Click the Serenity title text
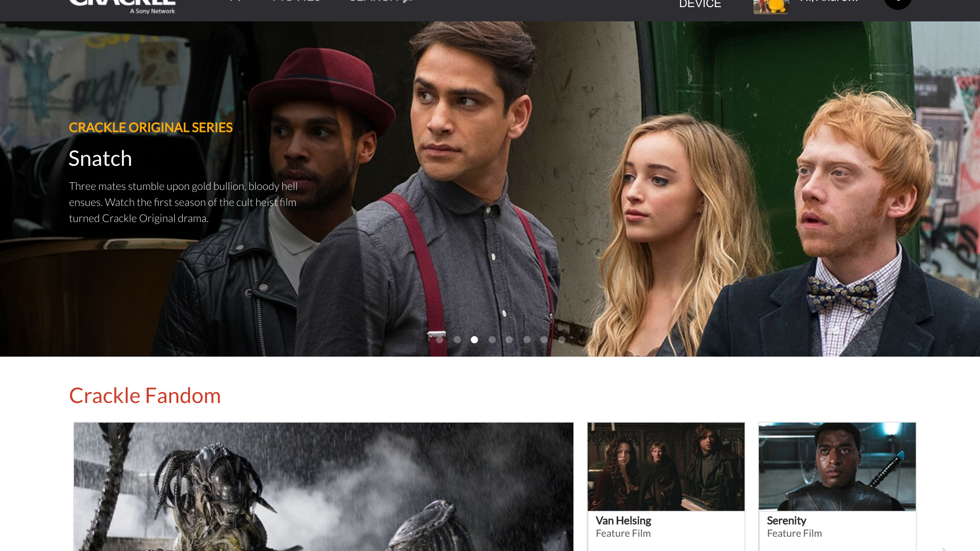Image resolution: width=980 pixels, height=551 pixels. pyautogui.click(x=786, y=521)
